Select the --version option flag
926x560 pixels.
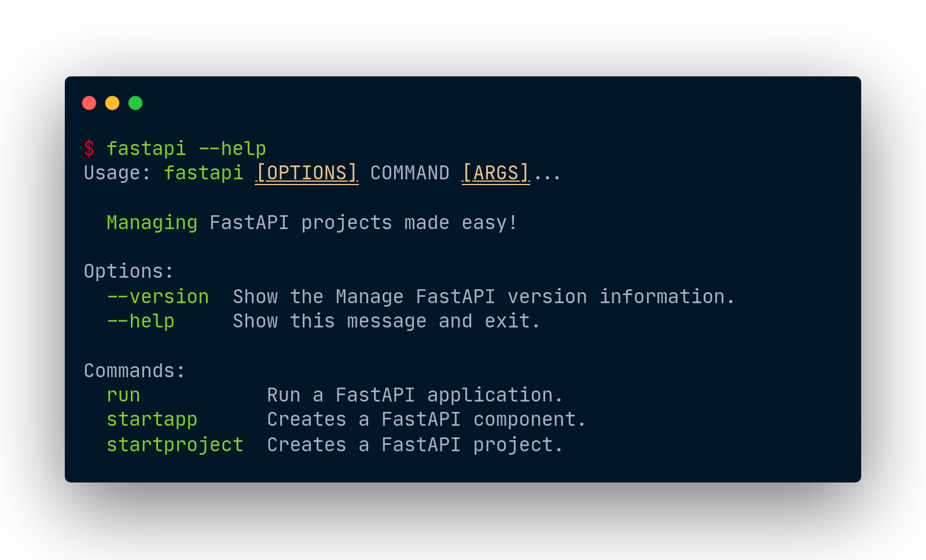(x=157, y=297)
